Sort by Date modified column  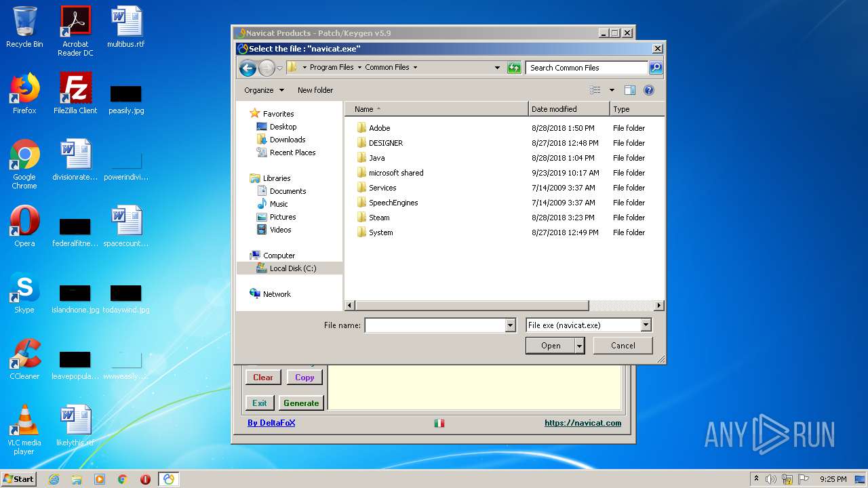coord(569,109)
